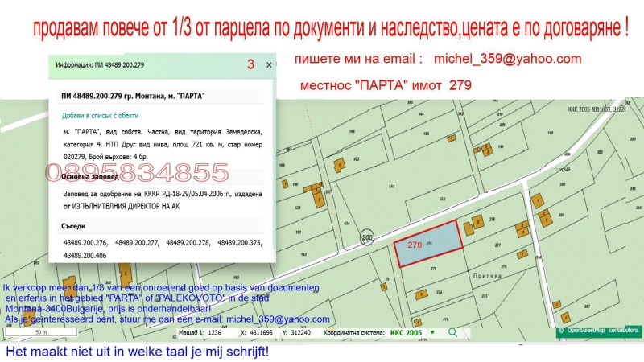Click neighbor parcel ID 48489.200.406
Image resolution: width=644 pixels, height=362 pixels.
(85, 256)
